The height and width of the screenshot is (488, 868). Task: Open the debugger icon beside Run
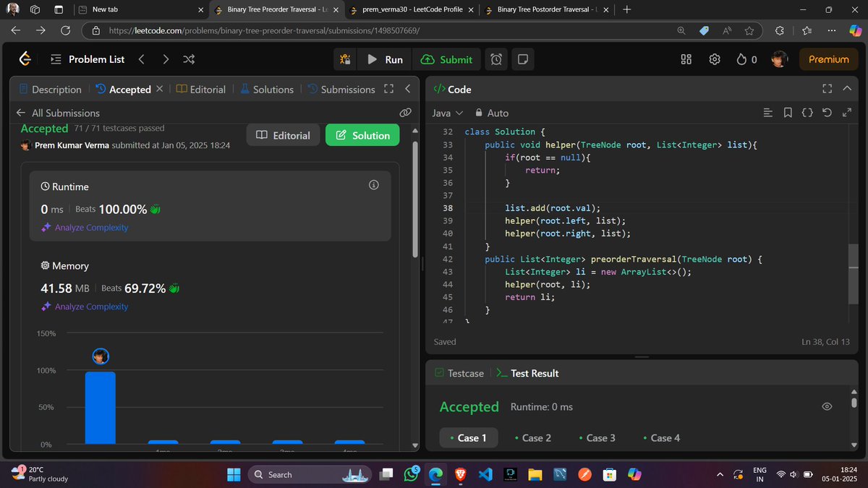click(346, 59)
